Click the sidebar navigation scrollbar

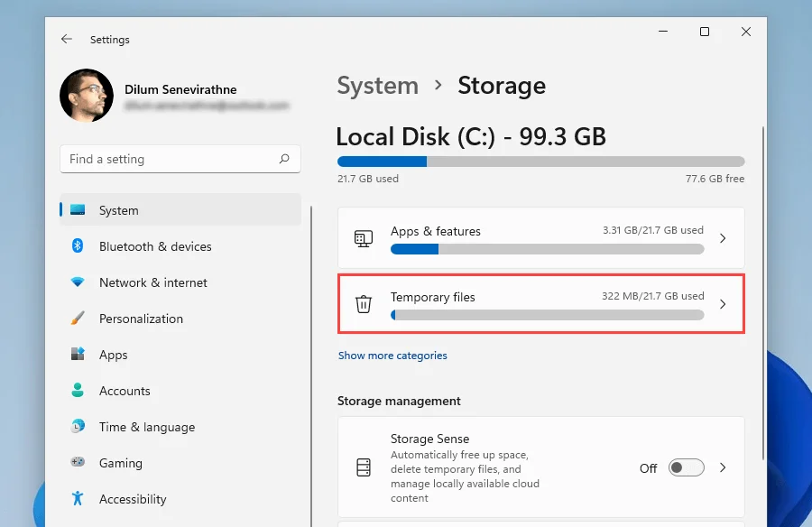tap(310, 365)
